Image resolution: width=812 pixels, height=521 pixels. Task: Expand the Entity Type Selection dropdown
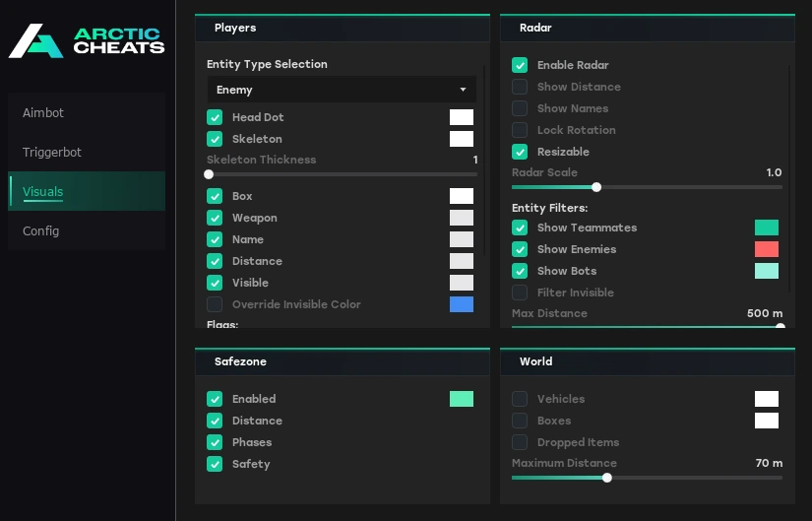point(341,90)
